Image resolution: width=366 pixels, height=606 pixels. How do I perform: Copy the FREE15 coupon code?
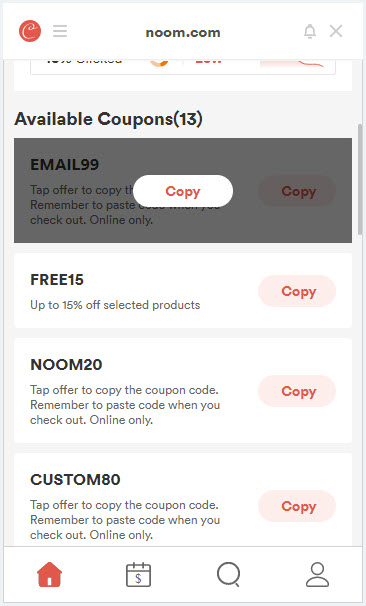[x=297, y=291]
